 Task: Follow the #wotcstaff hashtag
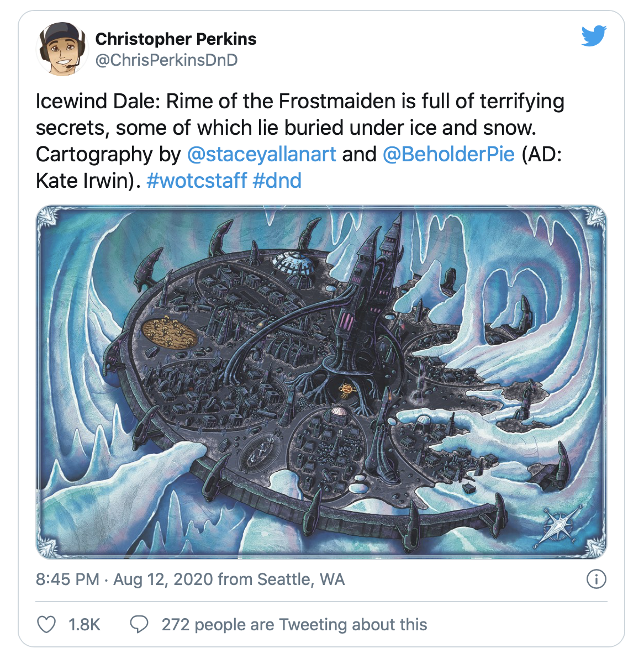[x=197, y=181]
